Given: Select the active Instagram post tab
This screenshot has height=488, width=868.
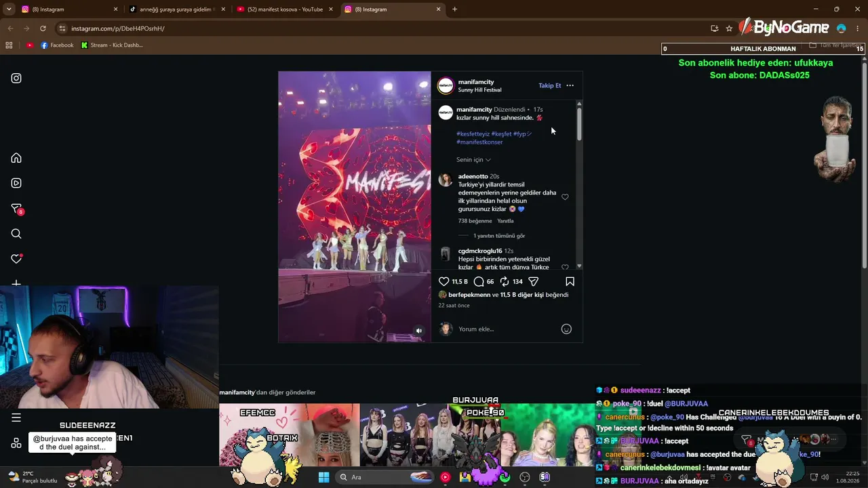Looking at the screenshot, I should click(x=392, y=9).
